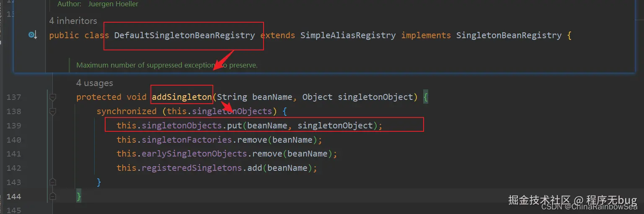Click the 'protected' keyword on line 137

[x=99, y=97]
